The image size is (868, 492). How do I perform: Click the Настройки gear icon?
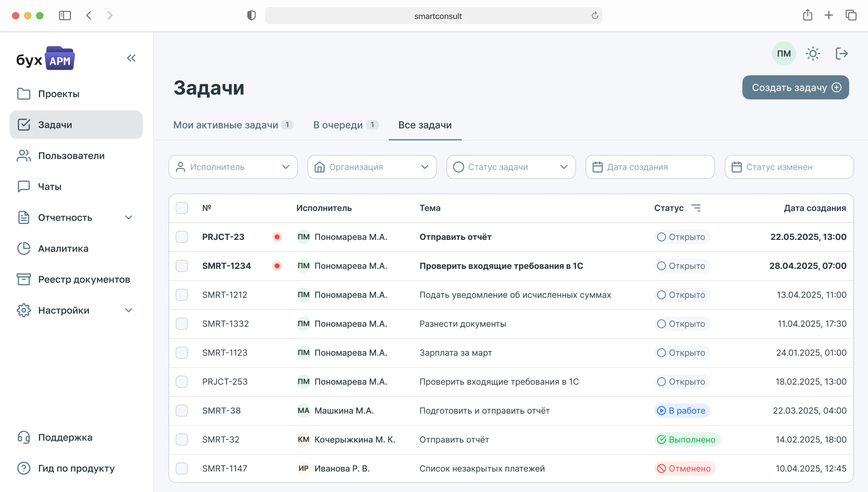pyautogui.click(x=24, y=310)
